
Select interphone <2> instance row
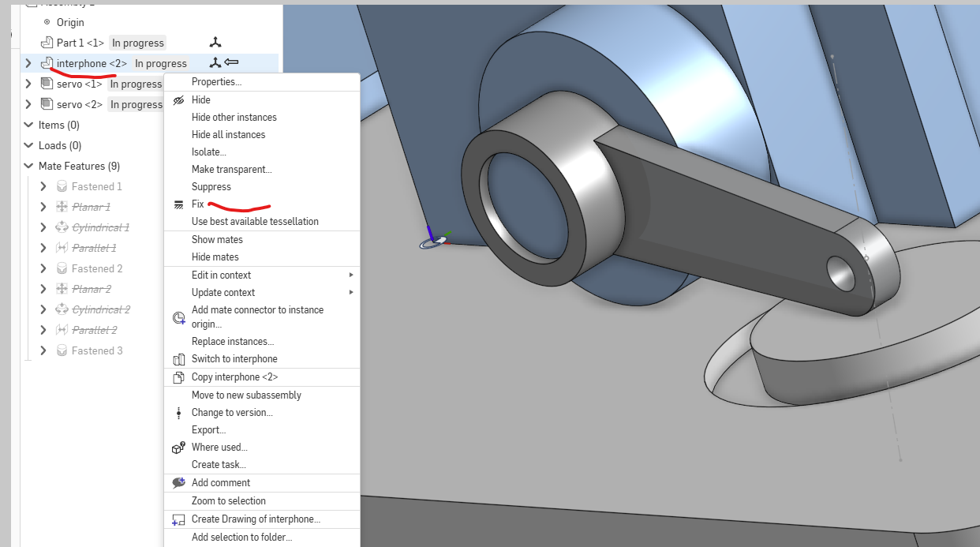point(149,64)
